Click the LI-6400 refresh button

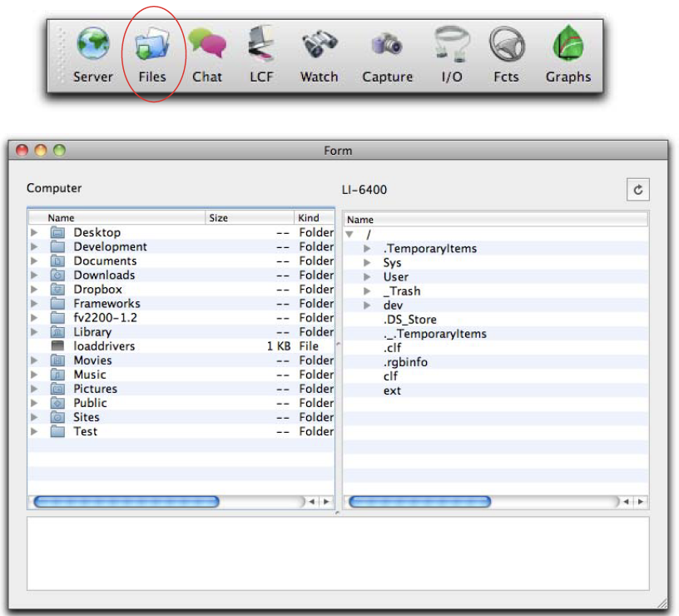[x=638, y=190]
